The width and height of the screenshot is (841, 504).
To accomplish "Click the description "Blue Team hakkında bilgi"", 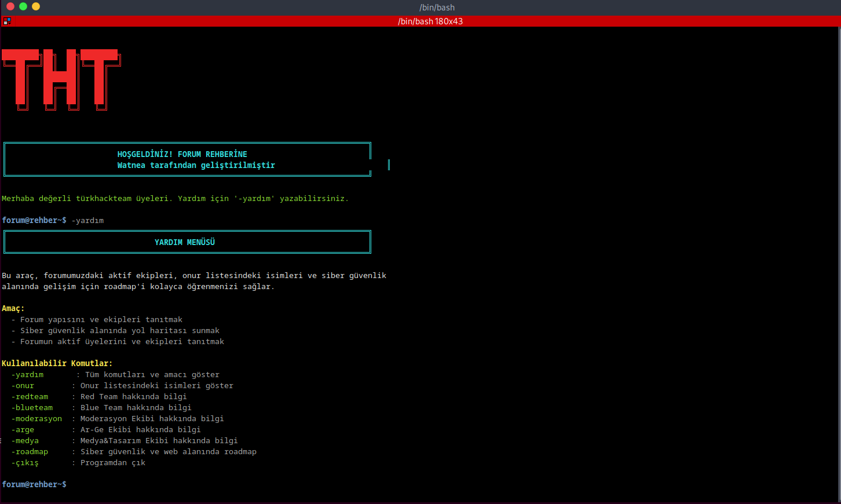I will 136,407.
